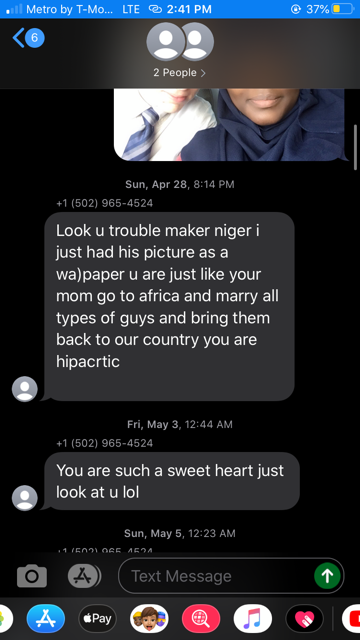Tap the avatar beside the sweet heart message
The image size is (360, 640).
[x=24, y=498]
